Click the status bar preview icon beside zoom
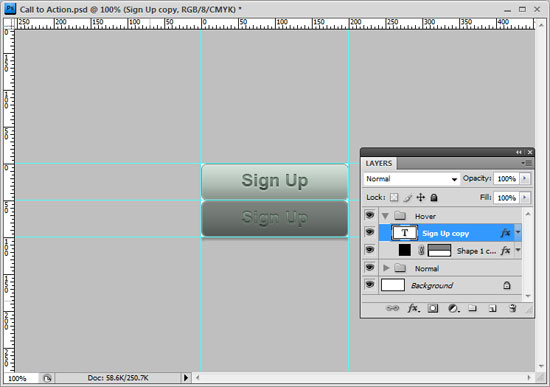Screen dimensions: 550x387 [x=47, y=378]
